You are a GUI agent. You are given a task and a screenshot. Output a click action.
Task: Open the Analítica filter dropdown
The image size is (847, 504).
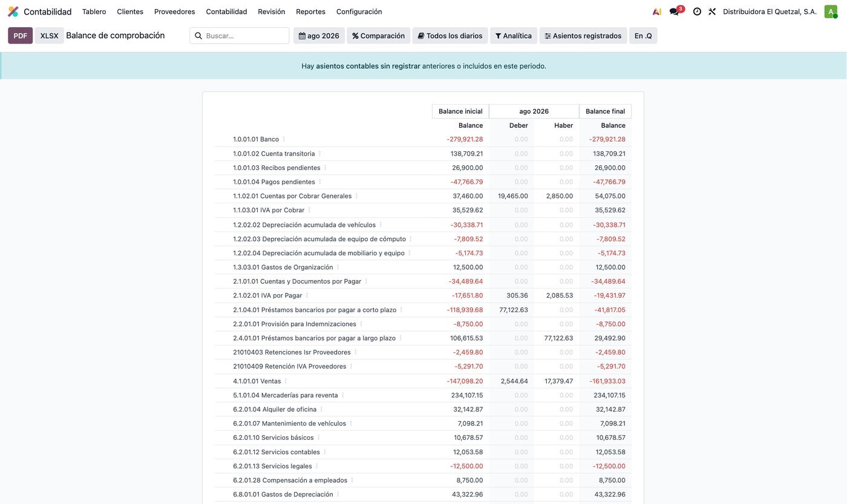pyautogui.click(x=513, y=36)
